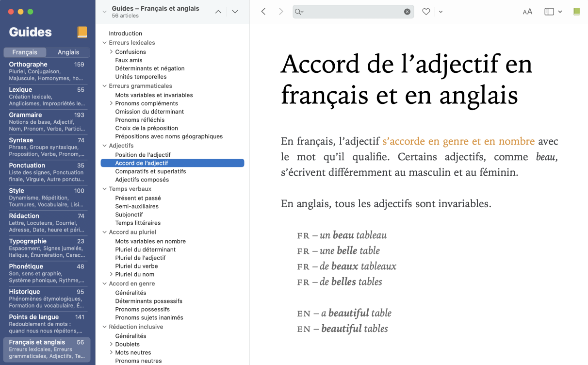The height and width of the screenshot is (365, 588).
Task: Clear the search field using the x icon
Action: pos(407,11)
